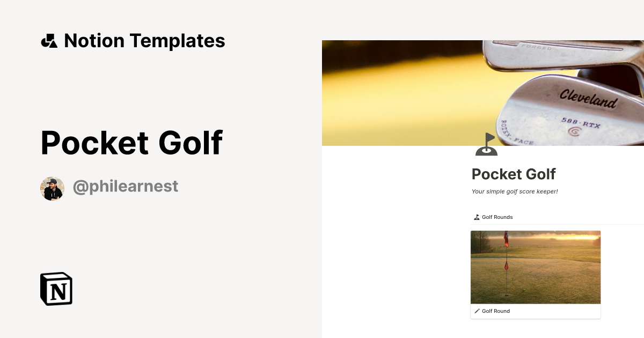Click the large Pocket Golf heading on the left
The height and width of the screenshot is (338, 644).
tap(131, 142)
